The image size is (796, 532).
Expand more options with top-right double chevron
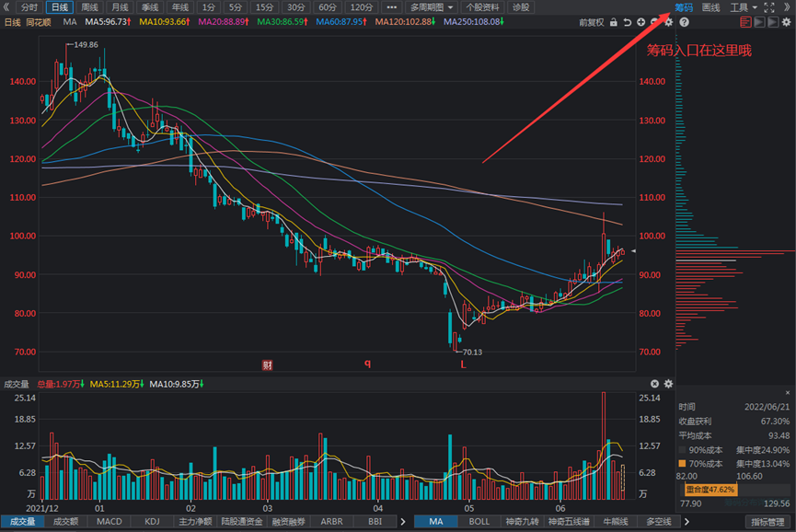787,7
